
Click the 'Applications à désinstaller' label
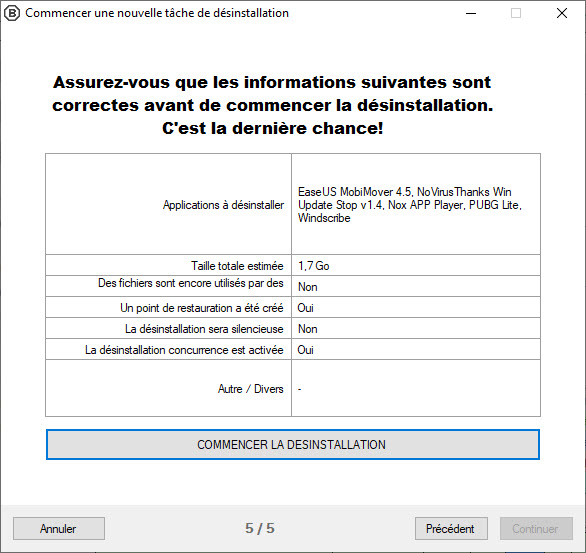click(223, 205)
